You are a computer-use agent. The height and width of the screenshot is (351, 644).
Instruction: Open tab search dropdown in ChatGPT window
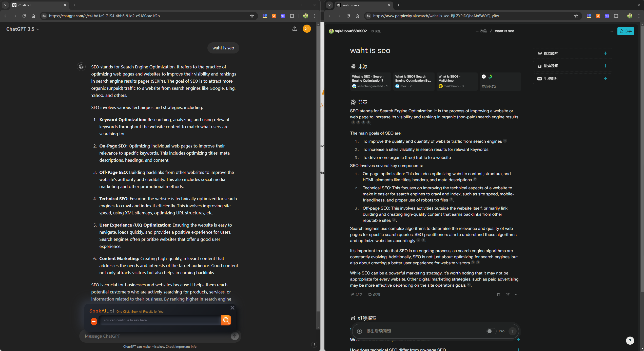5,5
